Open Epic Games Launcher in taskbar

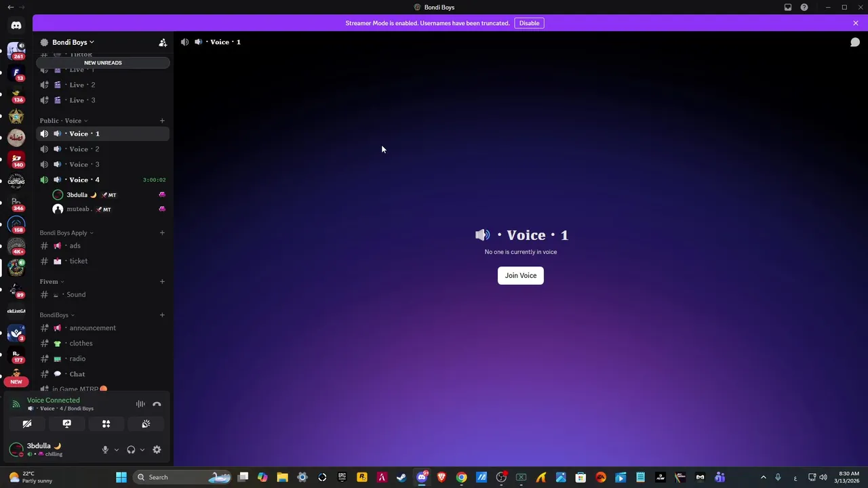coord(342,477)
